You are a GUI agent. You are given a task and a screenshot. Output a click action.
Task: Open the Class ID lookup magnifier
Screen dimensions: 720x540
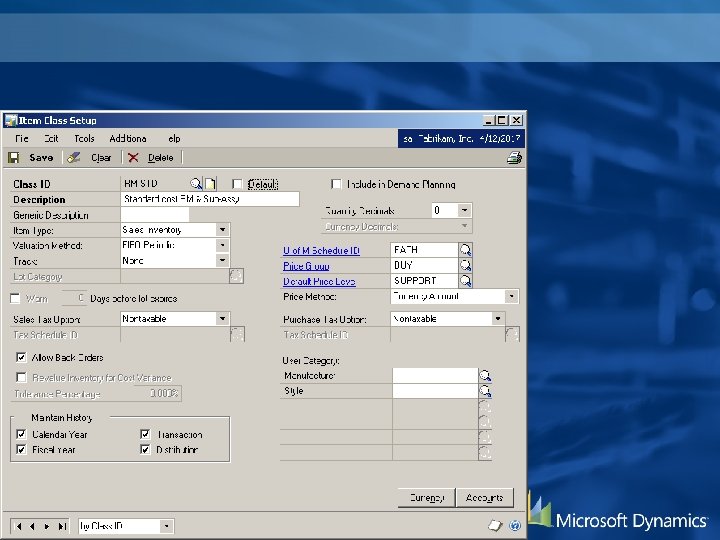pyautogui.click(x=196, y=184)
